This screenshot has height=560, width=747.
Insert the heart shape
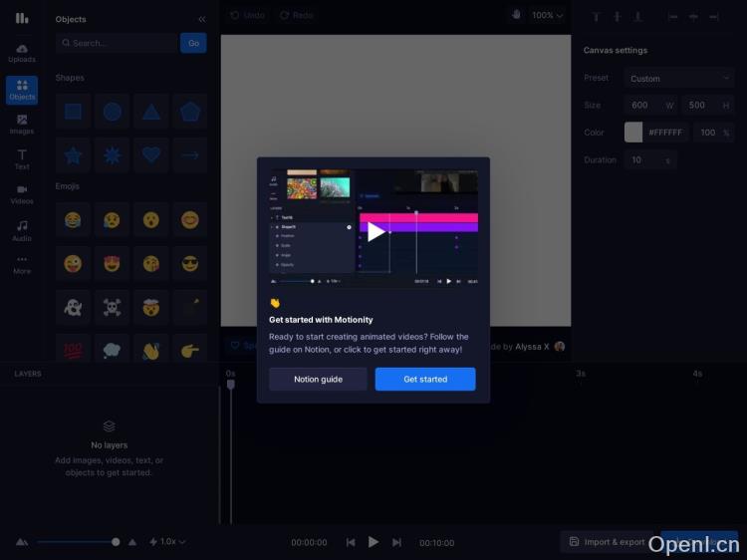click(150, 154)
